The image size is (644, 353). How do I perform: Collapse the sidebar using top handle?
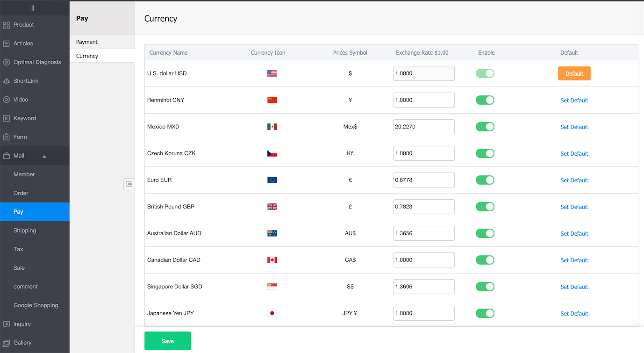32,8
